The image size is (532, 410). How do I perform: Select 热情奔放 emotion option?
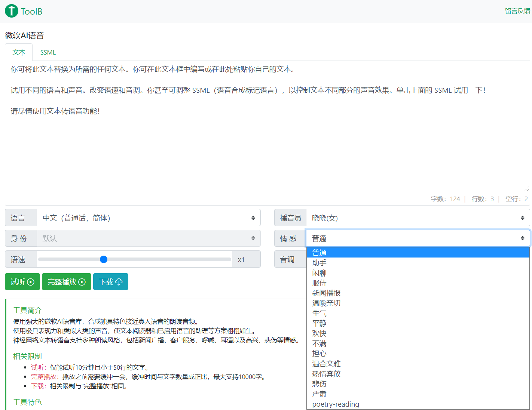pos(326,374)
